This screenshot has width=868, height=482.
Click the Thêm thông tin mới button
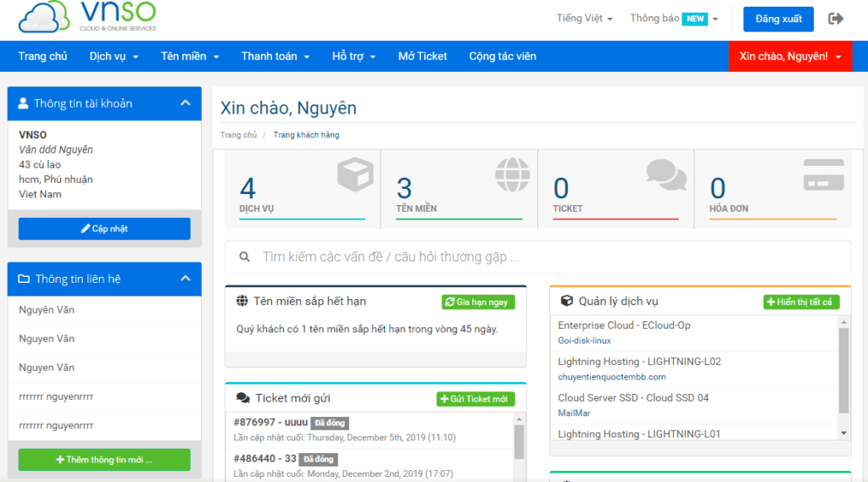tap(104, 460)
